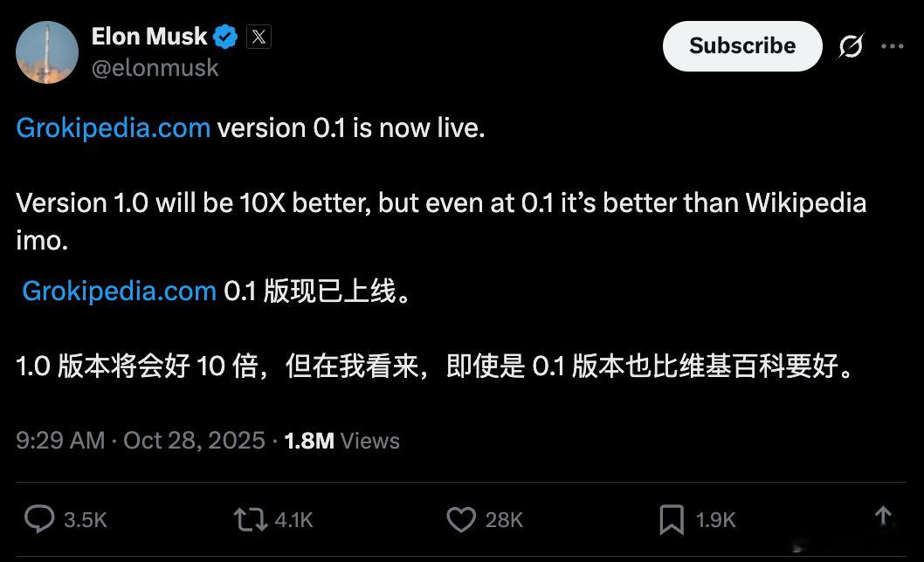Click the Grok icon next to Subscribe
Screen dimensions: 924x562
pyautogui.click(x=851, y=46)
